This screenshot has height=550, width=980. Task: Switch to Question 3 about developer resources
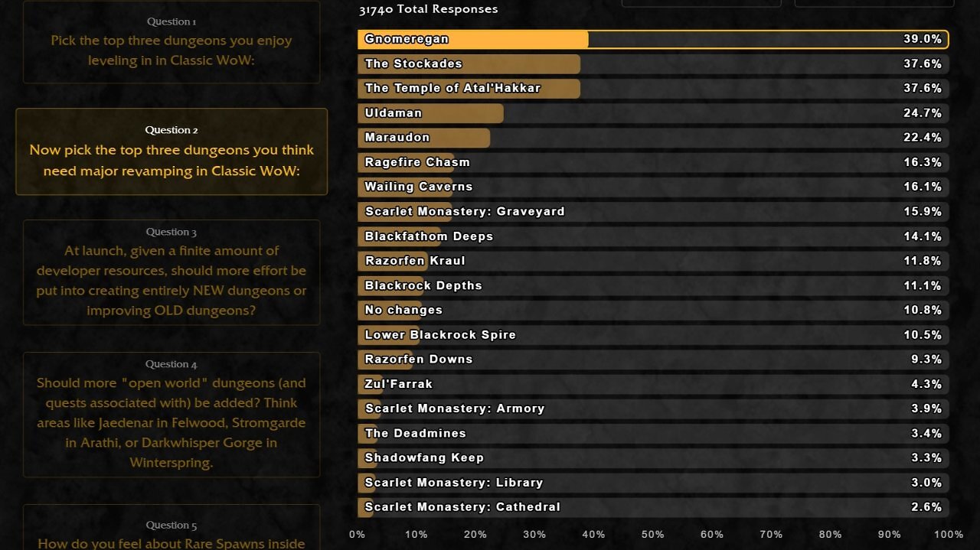171,272
